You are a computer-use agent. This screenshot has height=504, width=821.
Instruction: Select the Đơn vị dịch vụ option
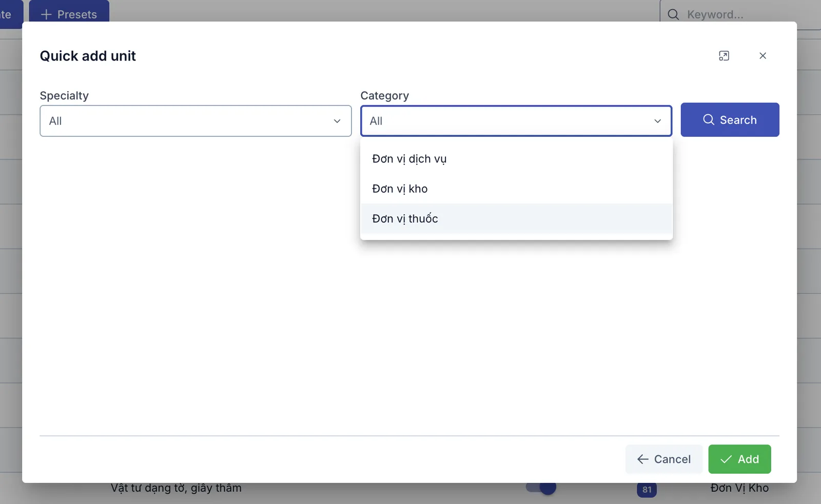[x=516, y=159]
